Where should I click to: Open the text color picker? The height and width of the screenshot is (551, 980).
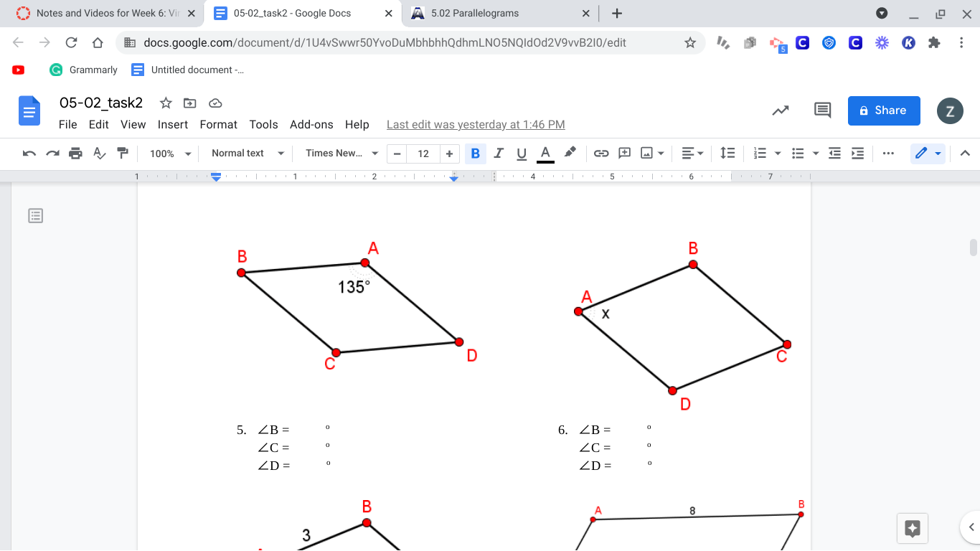click(545, 154)
